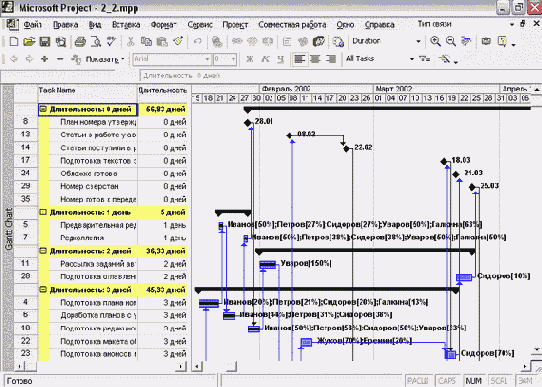Click the AutoFilter funnel icon

pos(424,59)
